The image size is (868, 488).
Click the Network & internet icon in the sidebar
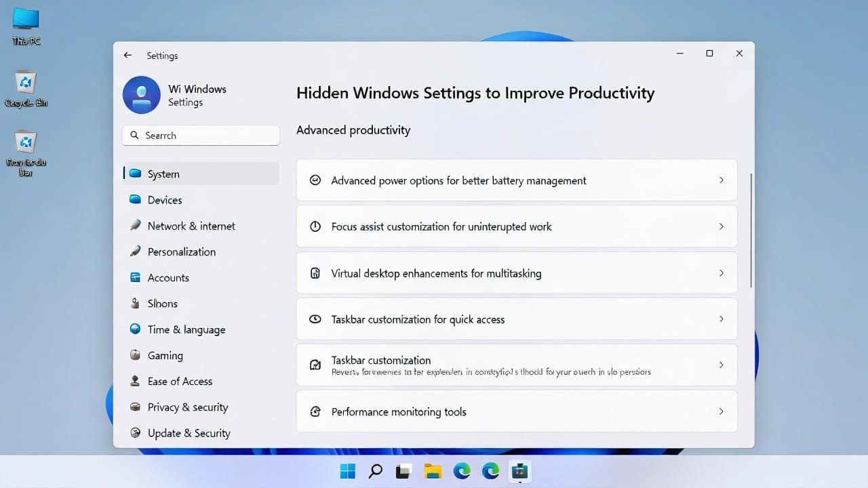coord(136,226)
